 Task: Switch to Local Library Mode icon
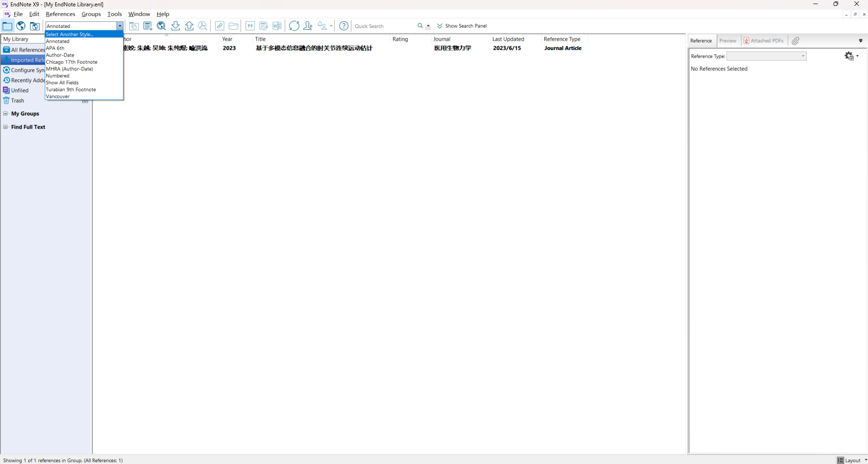click(x=7, y=26)
